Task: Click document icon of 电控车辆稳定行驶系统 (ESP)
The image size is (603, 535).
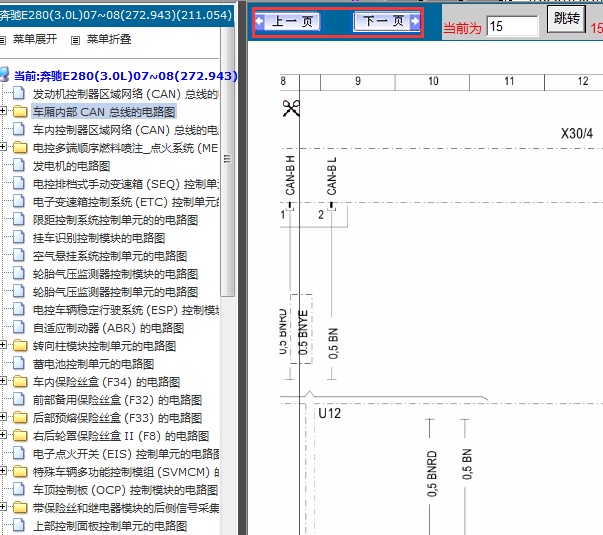Action: tap(19, 309)
